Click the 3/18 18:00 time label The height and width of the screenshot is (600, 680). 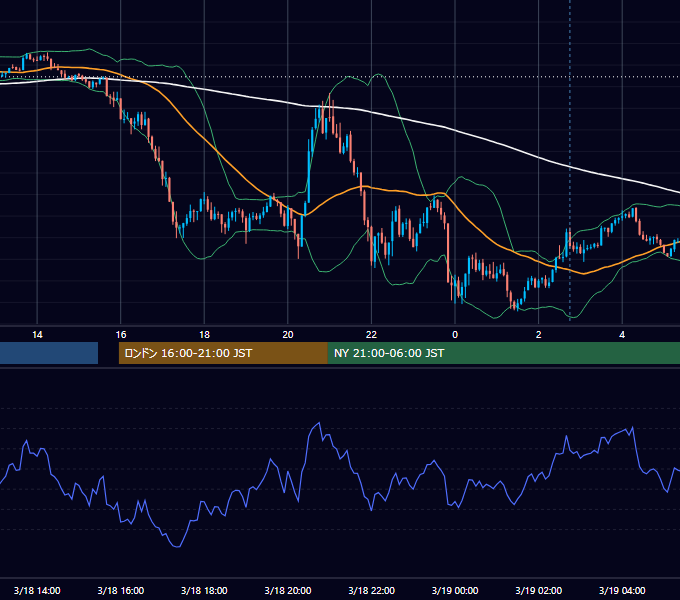tap(204, 590)
